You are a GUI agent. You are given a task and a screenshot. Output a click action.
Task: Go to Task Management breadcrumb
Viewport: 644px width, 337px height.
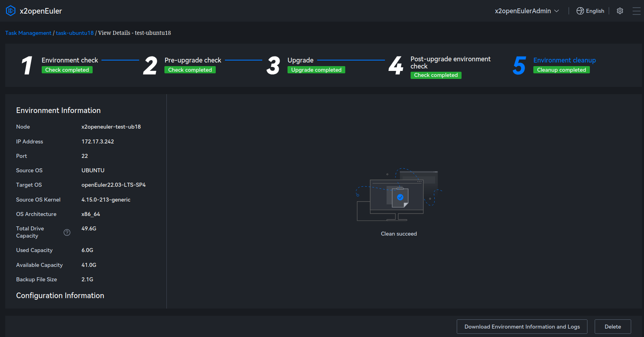pos(28,33)
